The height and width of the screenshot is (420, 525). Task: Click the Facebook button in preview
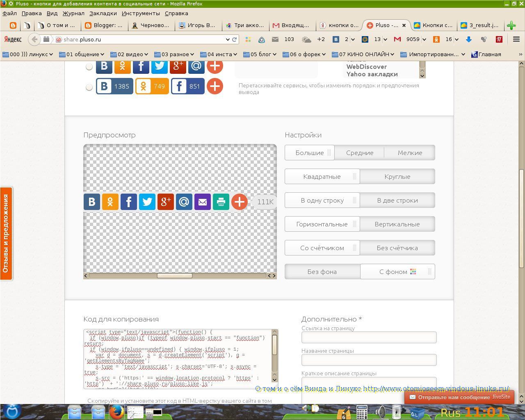(129, 202)
